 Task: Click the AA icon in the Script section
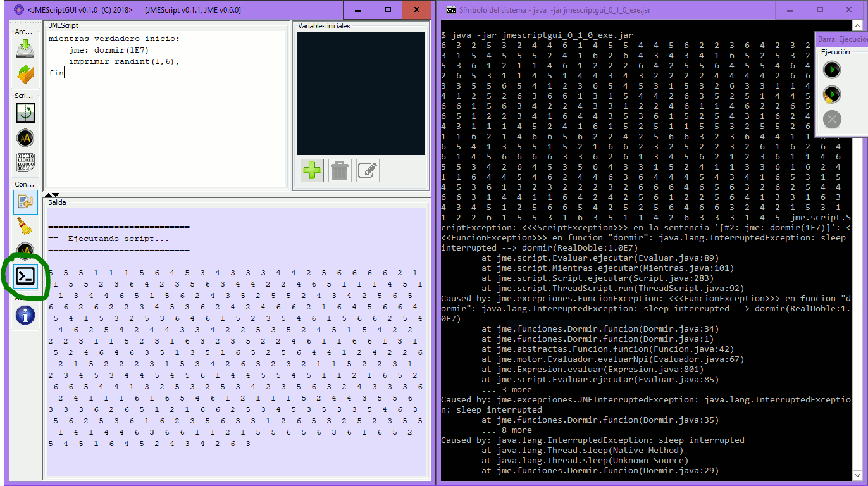pyautogui.click(x=25, y=138)
